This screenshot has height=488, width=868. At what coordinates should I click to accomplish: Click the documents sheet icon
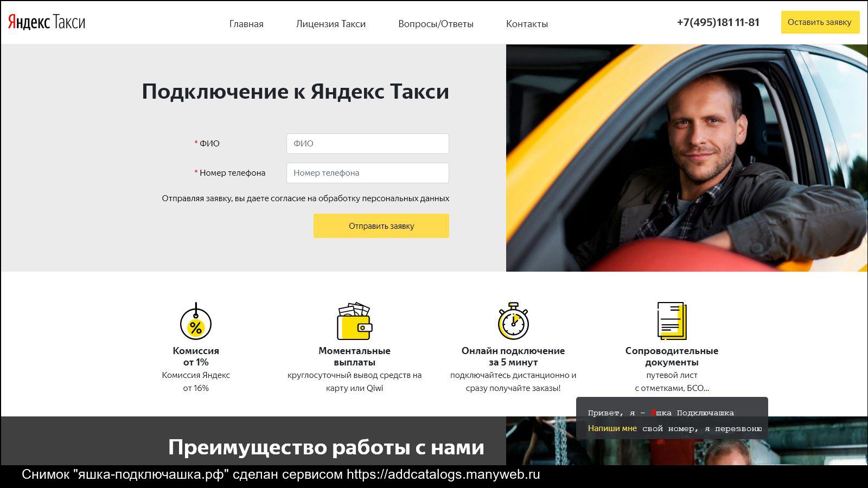coord(672,321)
